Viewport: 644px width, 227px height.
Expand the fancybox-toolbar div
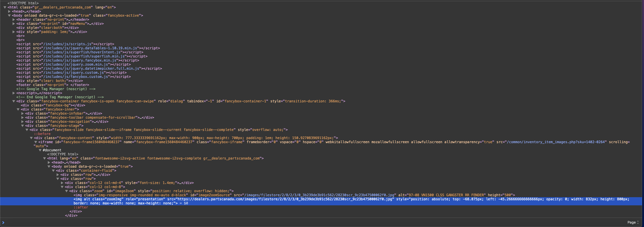[x=22, y=117]
